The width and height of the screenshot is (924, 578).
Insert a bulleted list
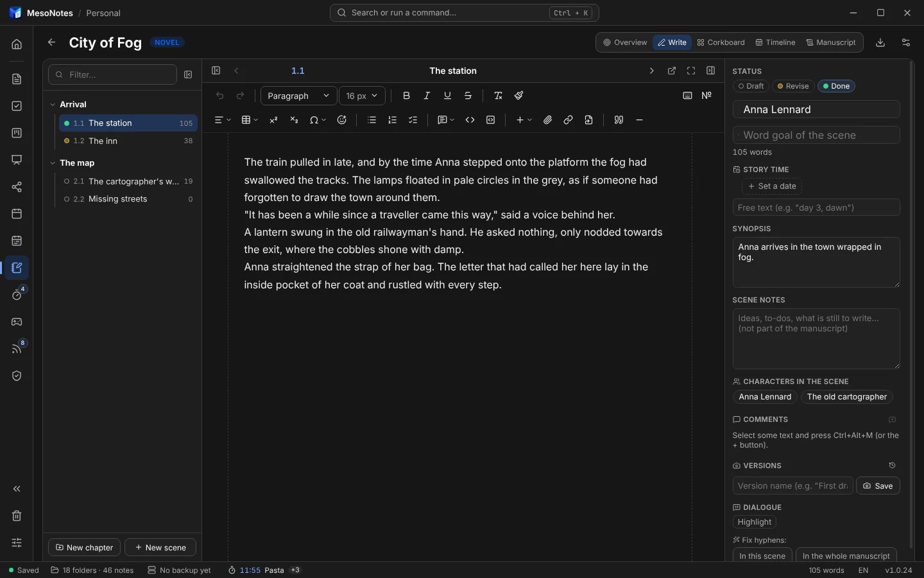(x=372, y=120)
